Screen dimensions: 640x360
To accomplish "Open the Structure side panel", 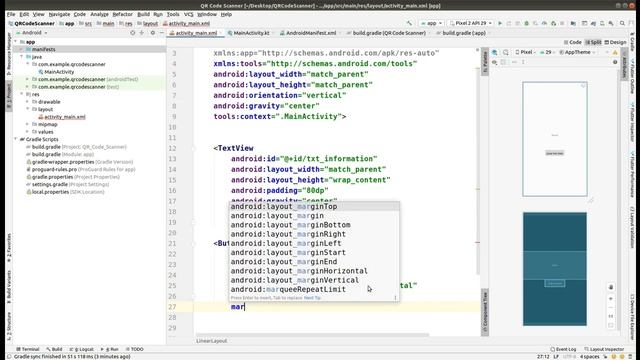I will point(9,325).
